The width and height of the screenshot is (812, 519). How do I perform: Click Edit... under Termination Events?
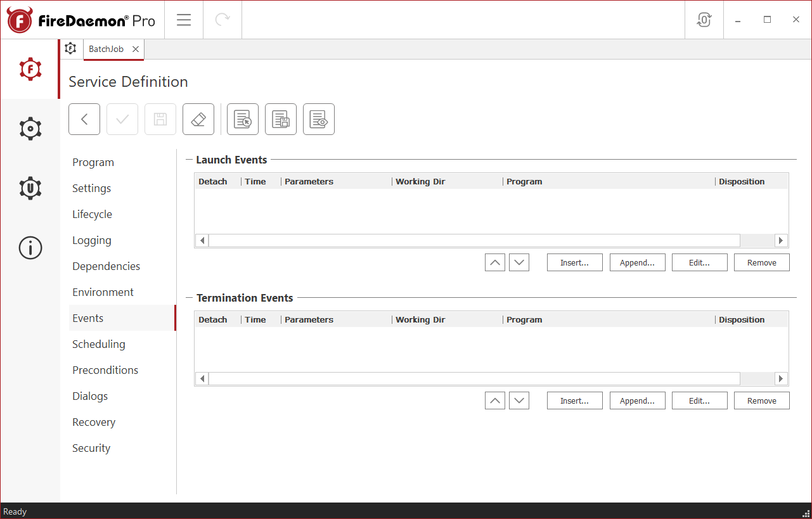point(700,400)
